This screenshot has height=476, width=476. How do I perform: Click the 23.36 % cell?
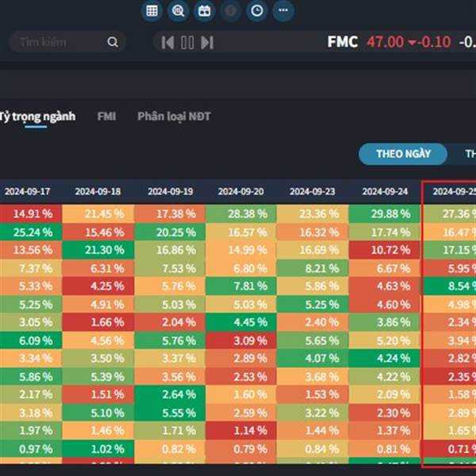[x=313, y=213]
